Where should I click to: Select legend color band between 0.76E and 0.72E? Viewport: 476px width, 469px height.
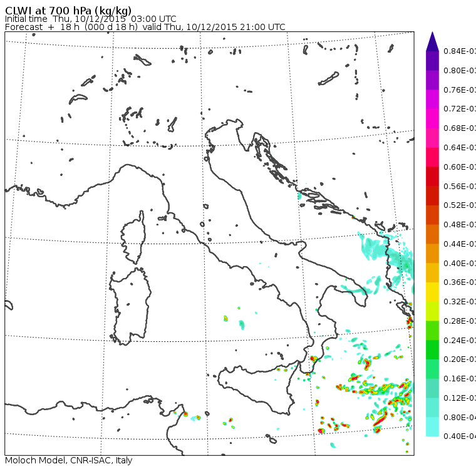pos(432,100)
